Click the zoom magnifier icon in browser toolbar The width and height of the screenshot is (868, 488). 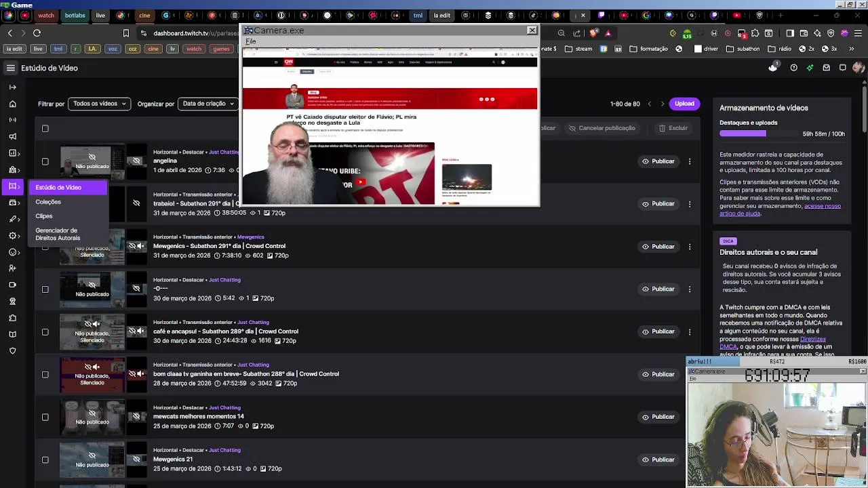pyautogui.click(x=561, y=33)
